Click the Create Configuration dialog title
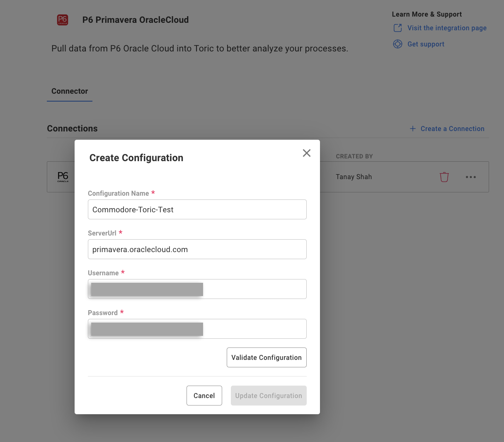Image resolution: width=504 pixels, height=442 pixels. click(x=136, y=158)
